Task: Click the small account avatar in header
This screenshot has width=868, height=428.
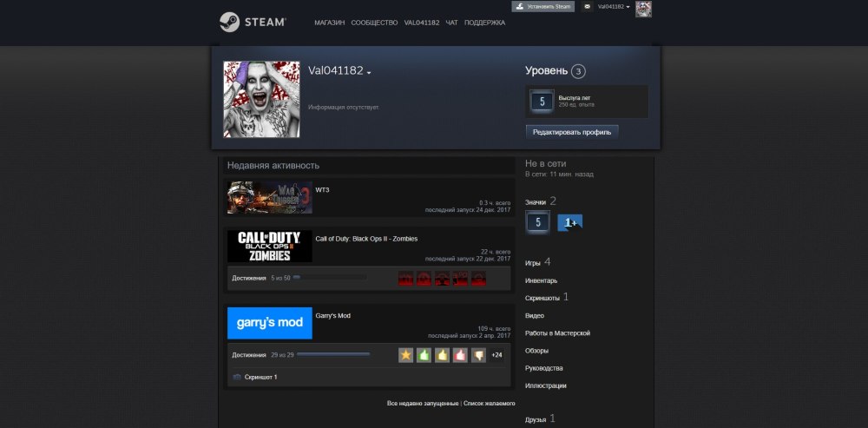Action: tap(643, 9)
